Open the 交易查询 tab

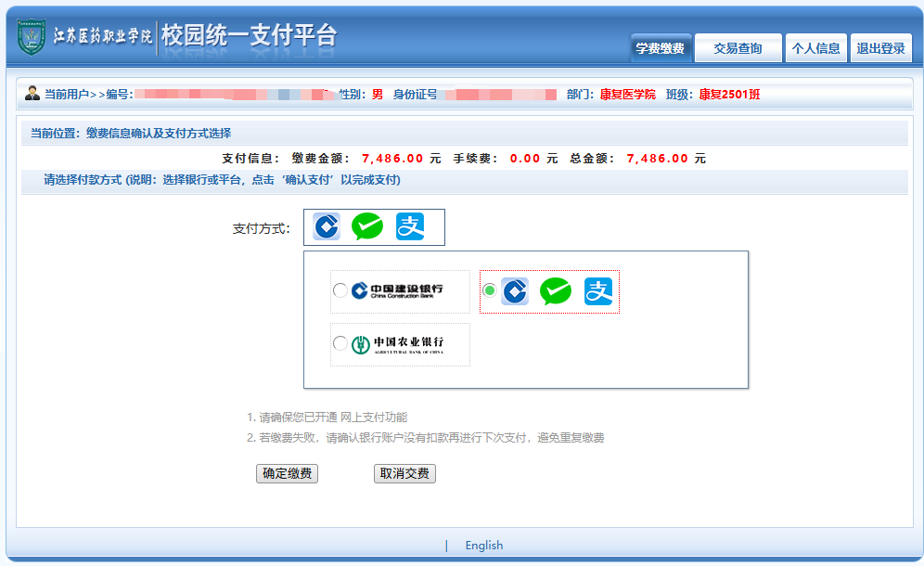(738, 48)
